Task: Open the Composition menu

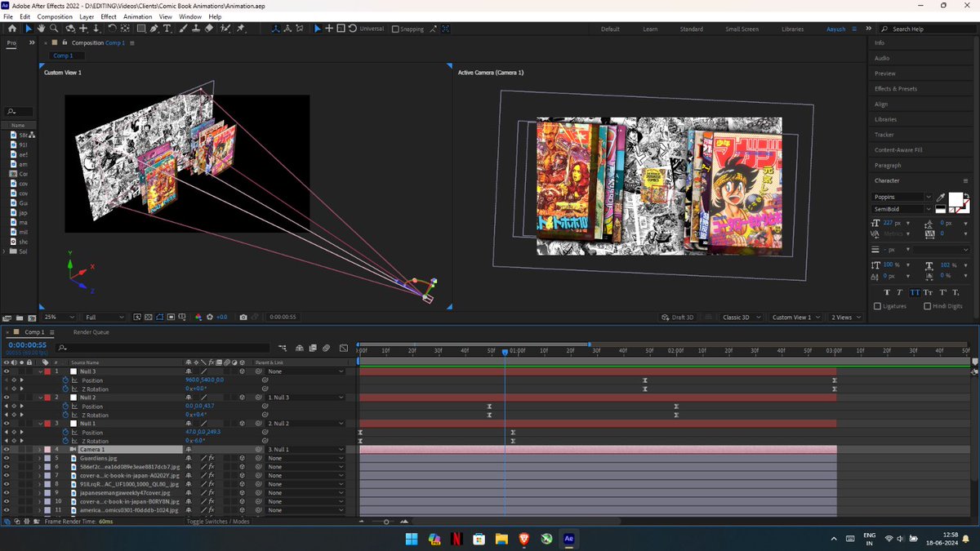Action: [x=55, y=16]
